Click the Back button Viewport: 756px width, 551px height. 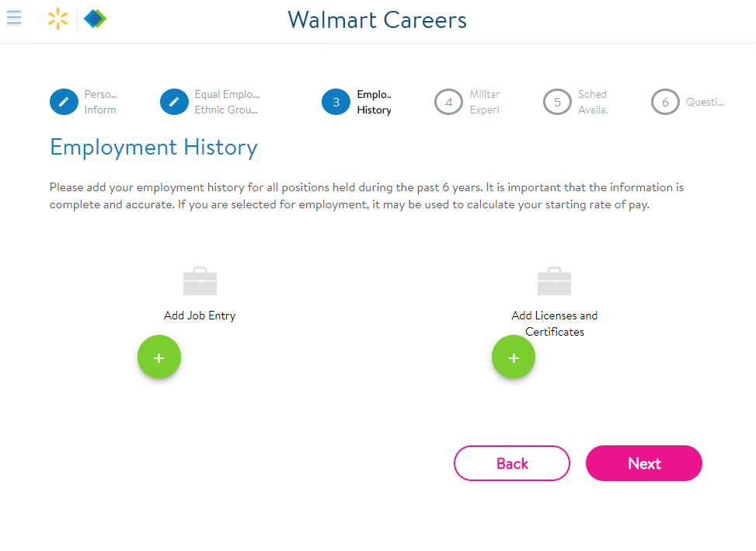(x=512, y=462)
